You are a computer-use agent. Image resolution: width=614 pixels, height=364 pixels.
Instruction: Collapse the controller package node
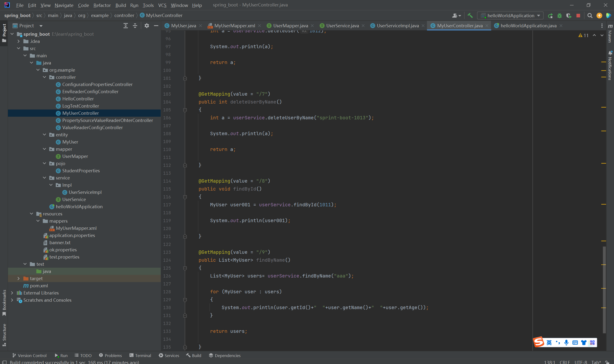pos(44,77)
